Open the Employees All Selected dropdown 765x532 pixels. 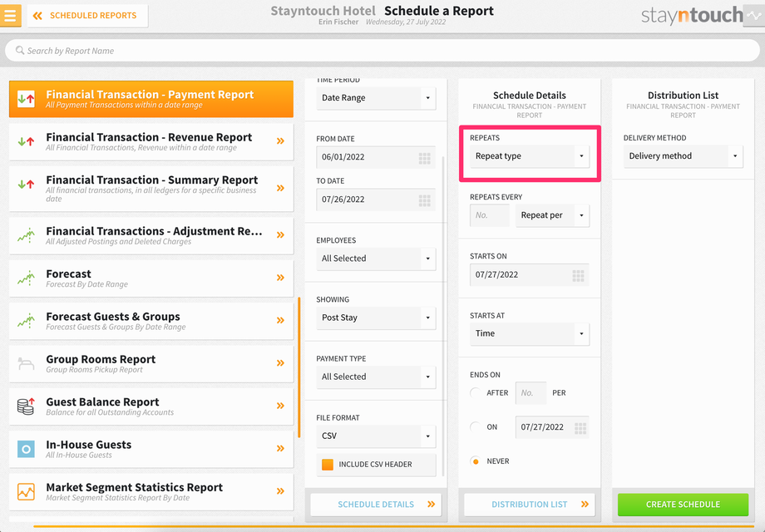(376, 259)
